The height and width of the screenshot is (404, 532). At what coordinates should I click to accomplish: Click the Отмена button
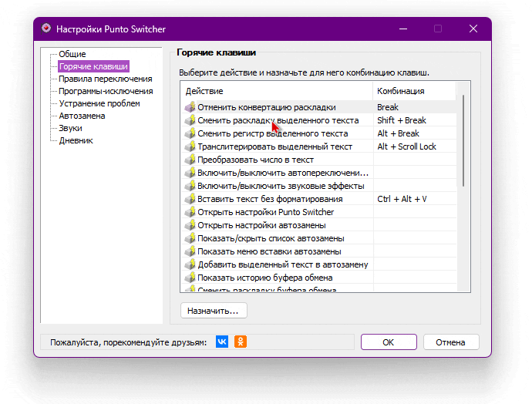coord(451,342)
